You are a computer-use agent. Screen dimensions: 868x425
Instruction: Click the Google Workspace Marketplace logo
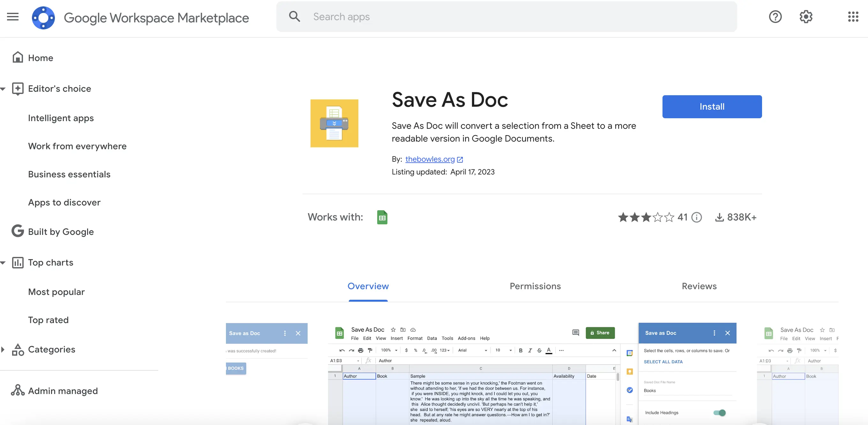pos(43,18)
